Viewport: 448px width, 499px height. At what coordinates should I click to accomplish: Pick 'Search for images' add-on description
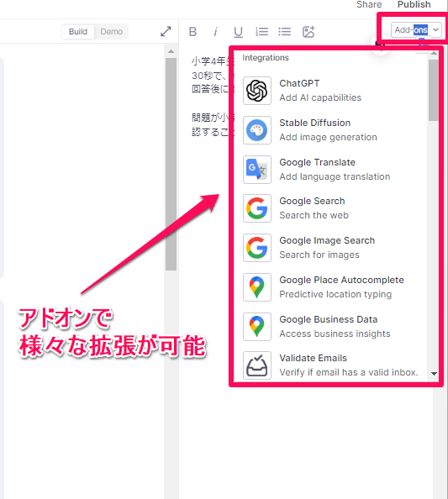[x=319, y=255]
